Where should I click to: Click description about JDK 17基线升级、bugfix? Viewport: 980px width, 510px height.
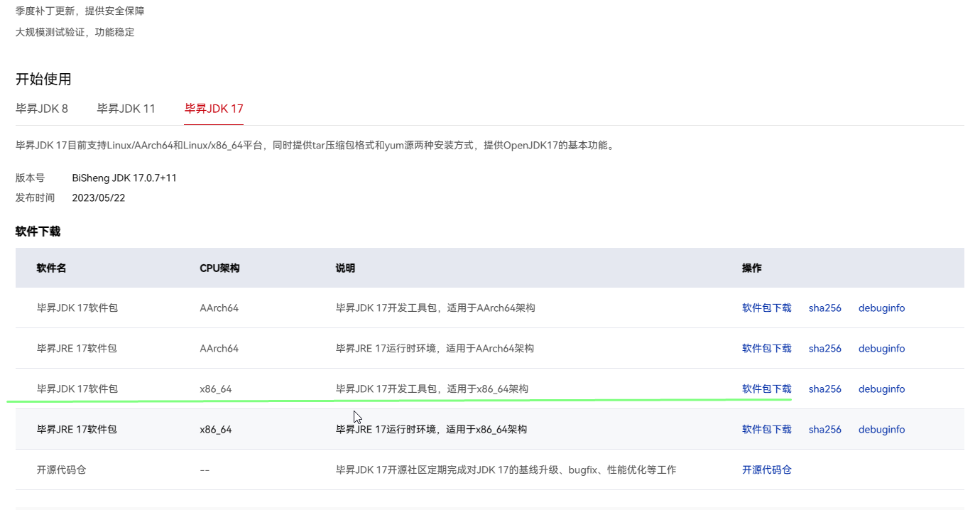point(506,470)
